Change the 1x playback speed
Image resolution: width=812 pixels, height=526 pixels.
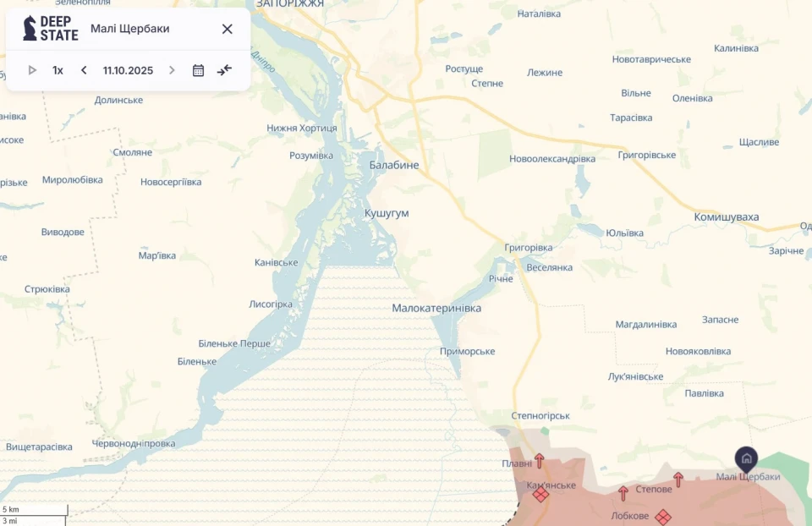coord(58,70)
